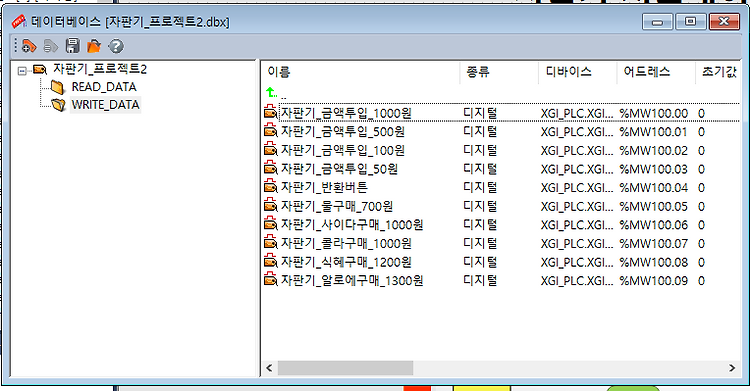Click address %MW100.04
This screenshot has height=391, width=750.
[653, 188]
